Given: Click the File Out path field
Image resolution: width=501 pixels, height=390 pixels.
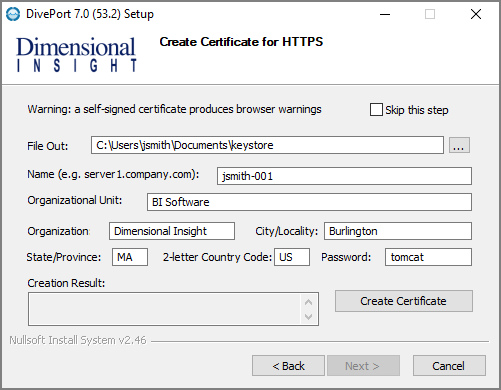Looking at the screenshot, I should click(x=267, y=145).
